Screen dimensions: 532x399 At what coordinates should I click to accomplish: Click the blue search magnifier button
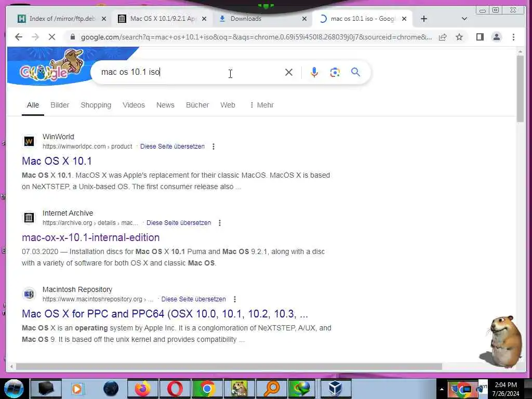(355, 72)
